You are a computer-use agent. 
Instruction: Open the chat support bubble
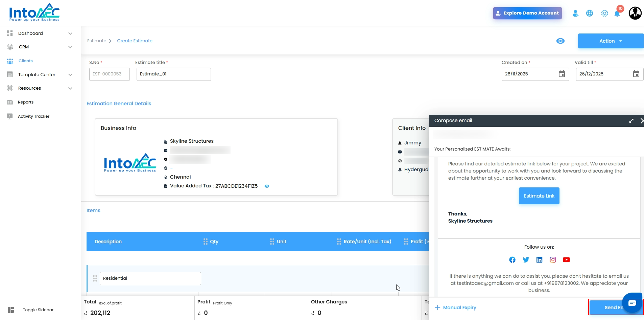[x=632, y=303]
